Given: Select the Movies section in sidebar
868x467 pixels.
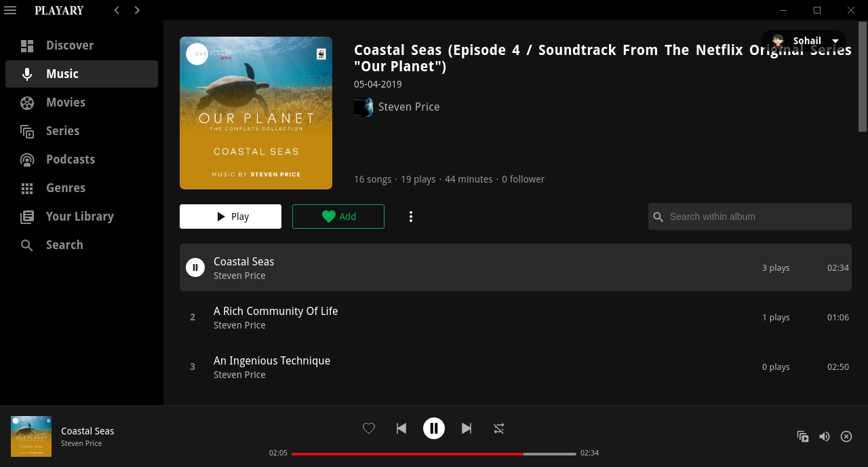Looking at the screenshot, I should pyautogui.click(x=65, y=102).
